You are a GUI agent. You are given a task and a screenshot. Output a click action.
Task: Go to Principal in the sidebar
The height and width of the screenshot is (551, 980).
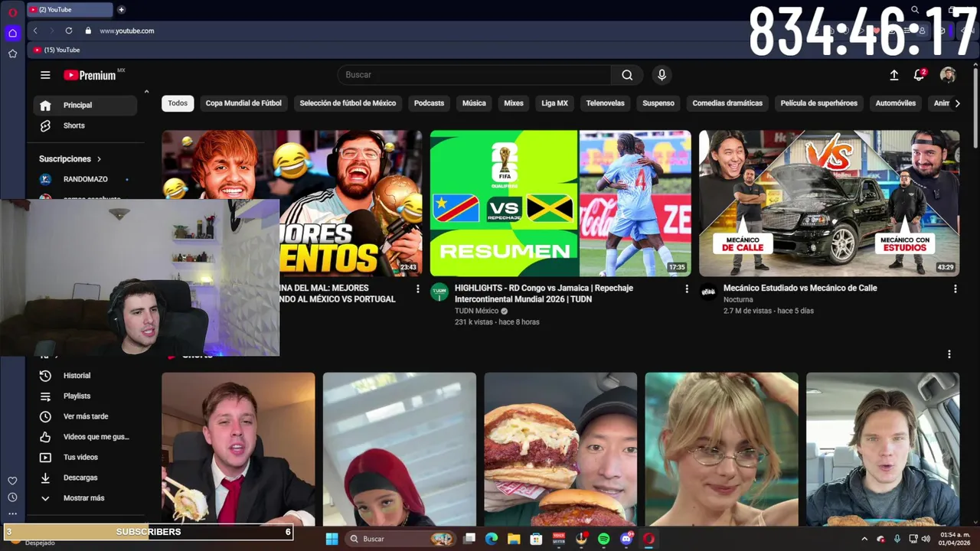pyautogui.click(x=85, y=106)
